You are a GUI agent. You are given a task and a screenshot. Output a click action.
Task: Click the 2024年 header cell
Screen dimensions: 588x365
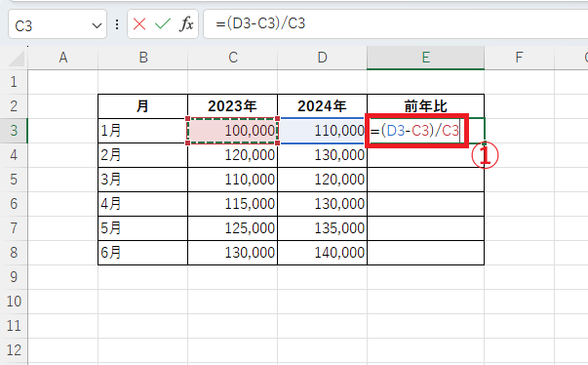click(322, 106)
